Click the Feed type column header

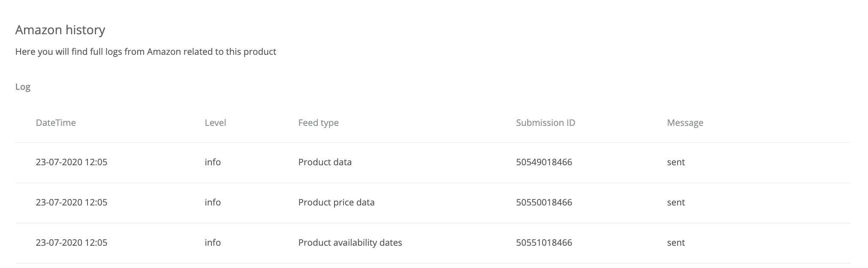coord(318,123)
